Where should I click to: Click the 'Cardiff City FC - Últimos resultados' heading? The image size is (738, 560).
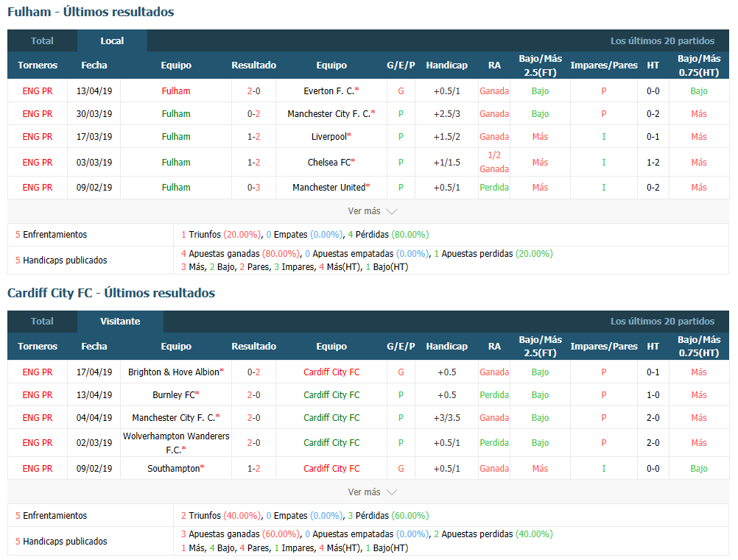[x=111, y=293]
